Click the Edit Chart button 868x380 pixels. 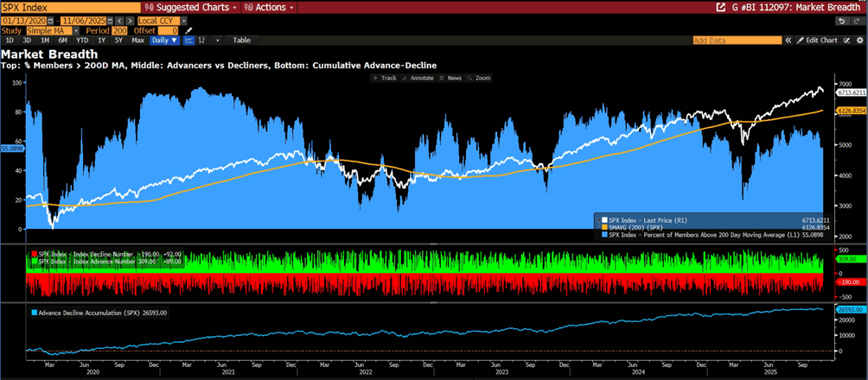coord(816,41)
